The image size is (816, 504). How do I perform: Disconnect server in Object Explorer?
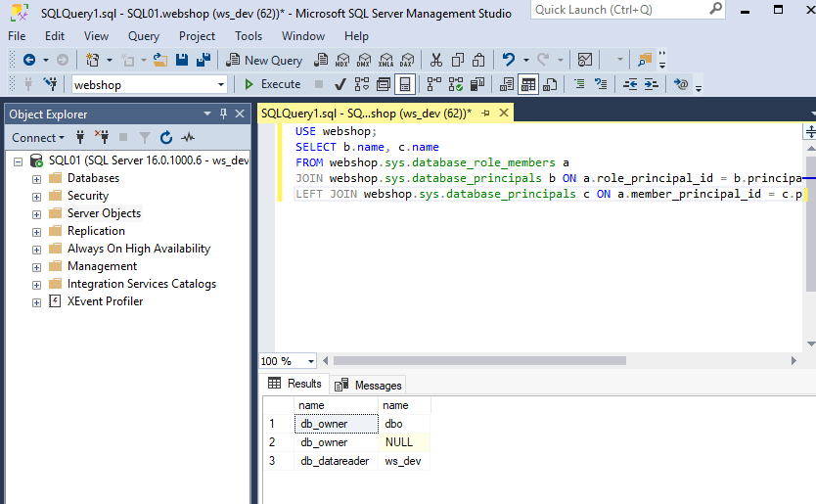point(102,137)
